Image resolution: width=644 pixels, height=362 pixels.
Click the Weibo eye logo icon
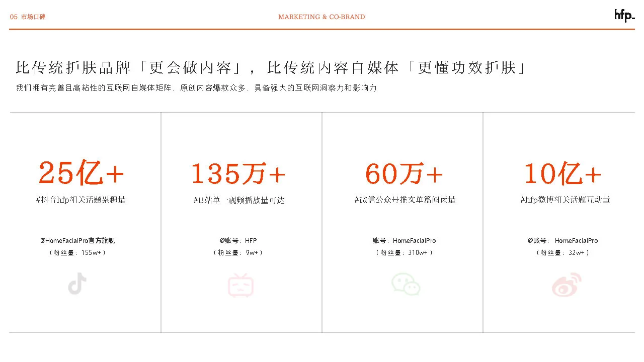(x=567, y=285)
